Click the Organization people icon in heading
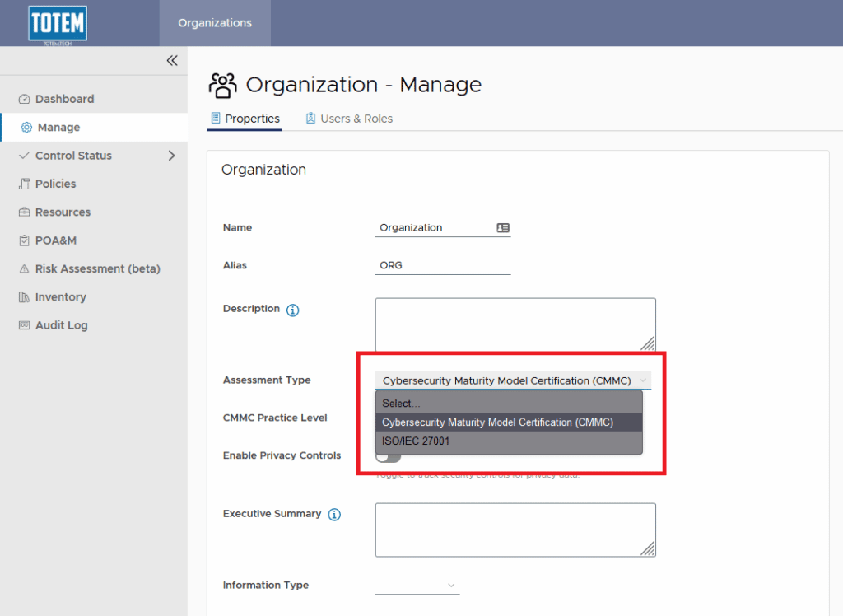This screenshot has width=843, height=616. 222,86
